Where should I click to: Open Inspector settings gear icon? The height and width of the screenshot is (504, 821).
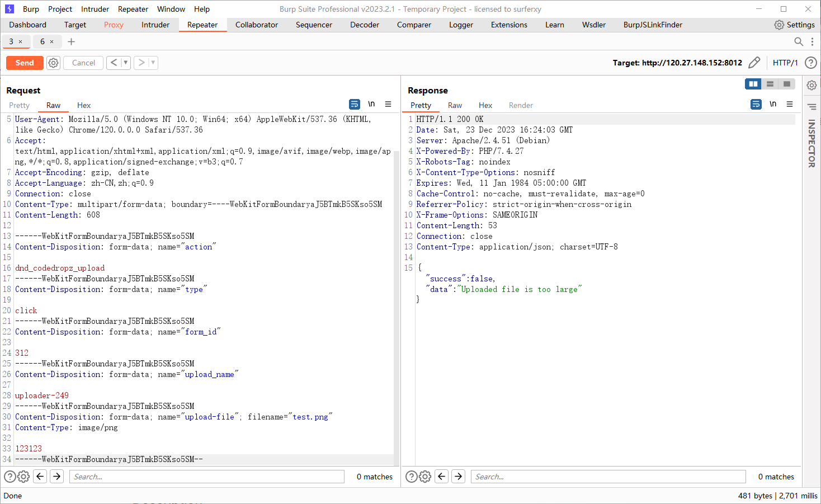[811, 86]
